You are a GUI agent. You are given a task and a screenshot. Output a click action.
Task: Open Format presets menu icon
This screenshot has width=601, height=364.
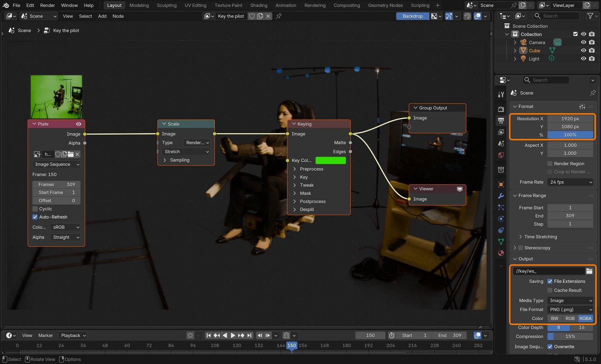click(x=582, y=107)
